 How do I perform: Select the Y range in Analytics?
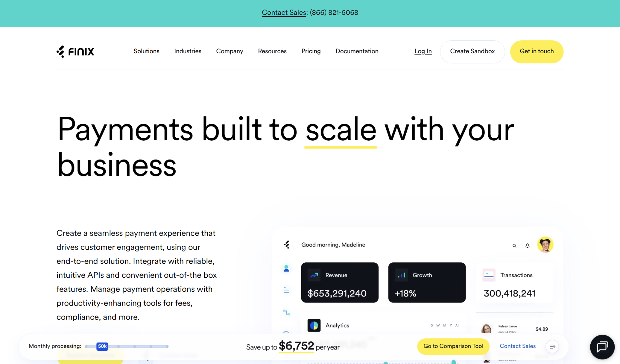(451, 326)
